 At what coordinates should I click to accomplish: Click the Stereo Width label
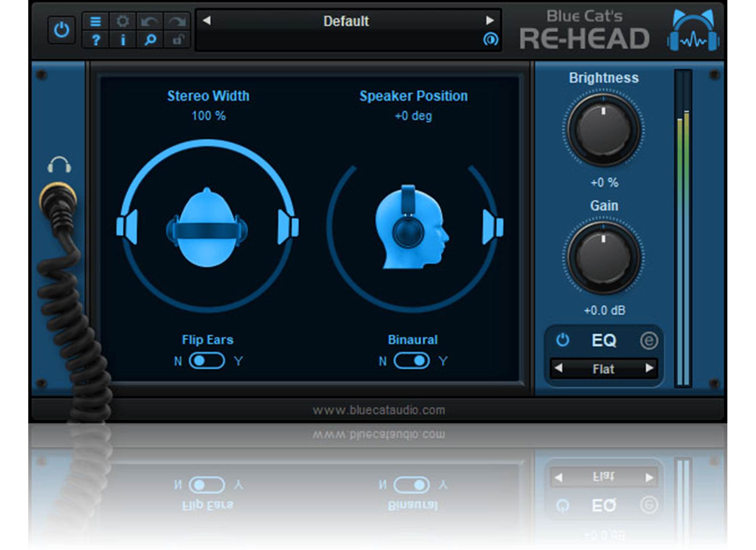(x=208, y=96)
